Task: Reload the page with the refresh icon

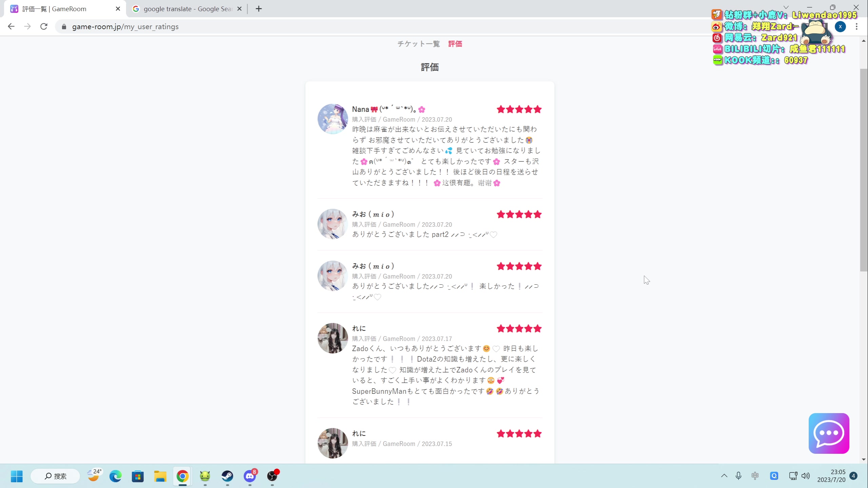Action: (x=44, y=26)
